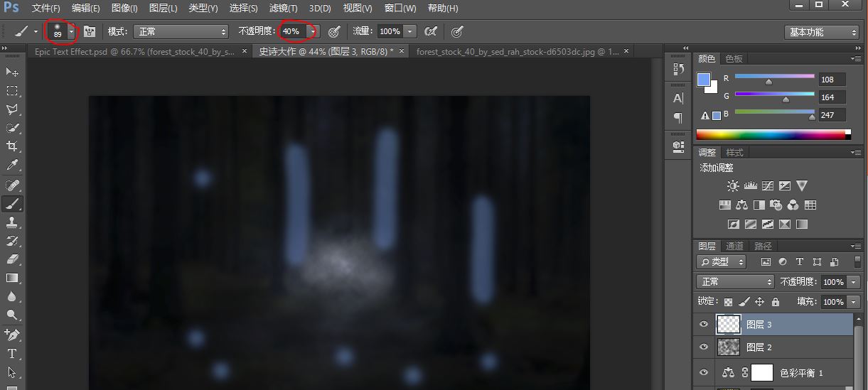The width and height of the screenshot is (868, 390).
Task: Open the brush 不透明度 40% dropdown arrow
Action: click(314, 31)
